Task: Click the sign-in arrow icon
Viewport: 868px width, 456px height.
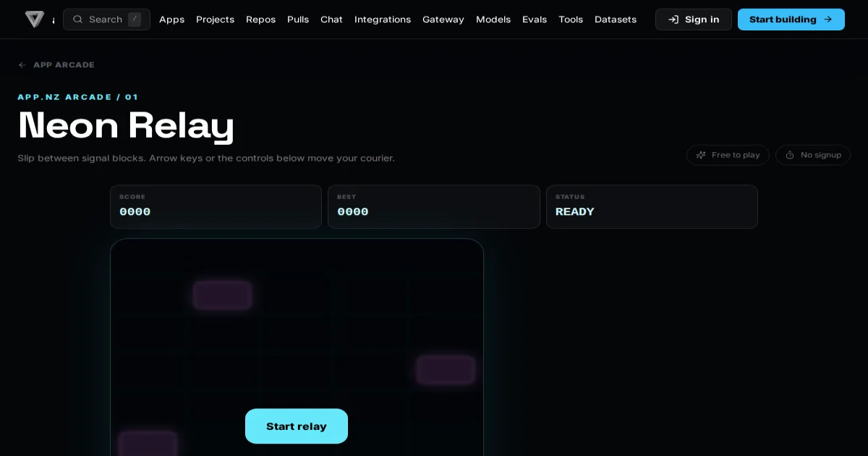Action: pyautogui.click(x=673, y=20)
